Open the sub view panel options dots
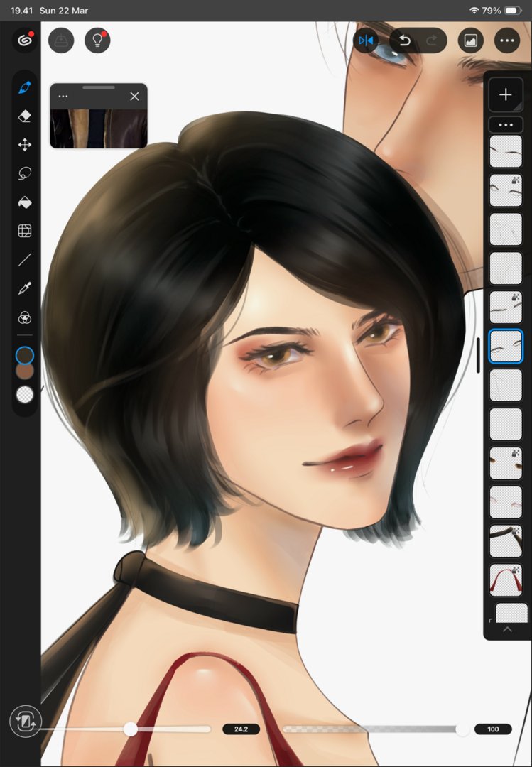The image size is (532, 767). coord(63,97)
